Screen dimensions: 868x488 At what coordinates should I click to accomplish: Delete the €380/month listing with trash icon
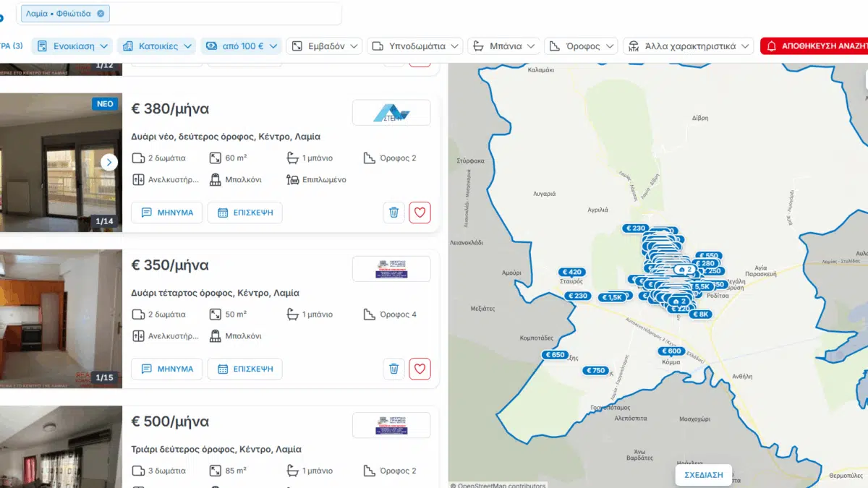[393, 213]
